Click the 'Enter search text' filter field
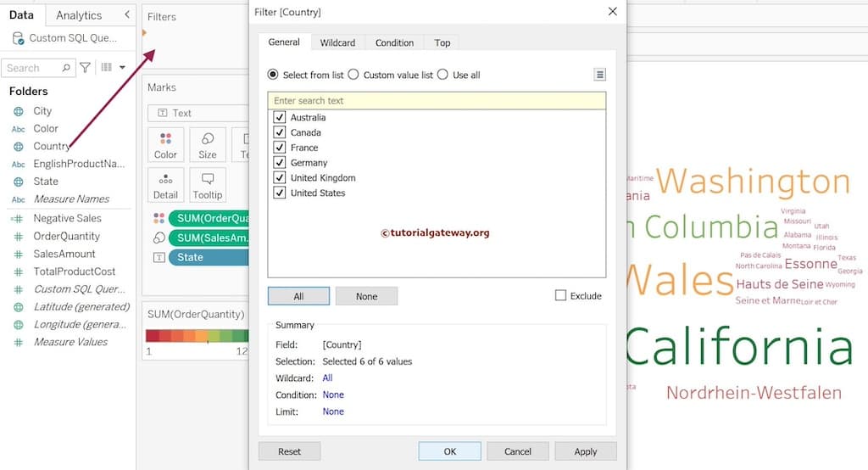868x470 pixels. coord(437,100)
